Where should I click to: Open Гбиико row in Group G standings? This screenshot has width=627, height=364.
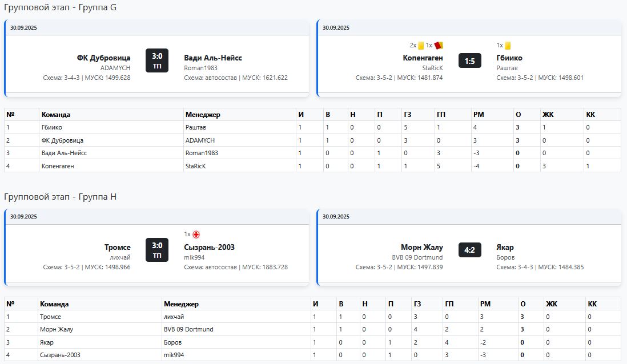[x=52, y=128]
